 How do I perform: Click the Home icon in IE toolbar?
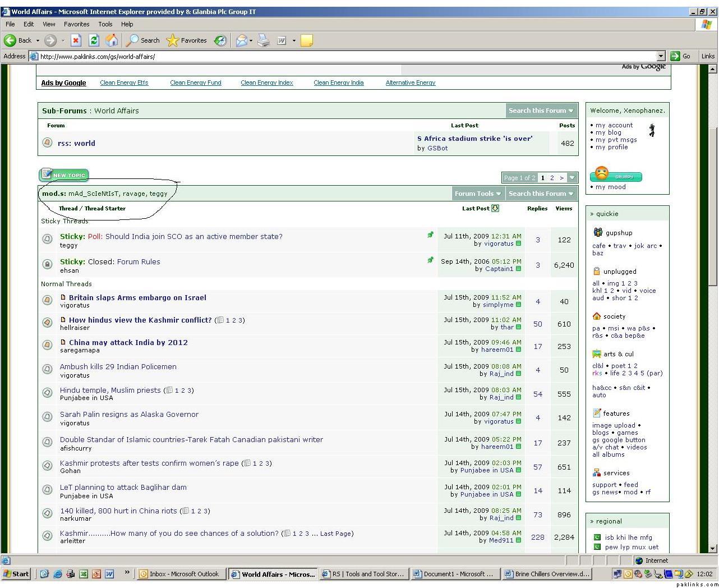coord(112,40)
